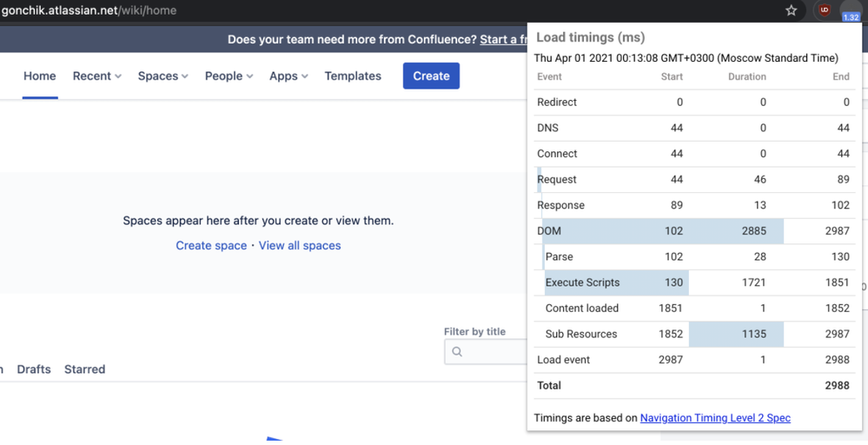This screenshot has height=445, width=868.
Task: Expand the Spaces dropdown menu
Action: point(162,76)
